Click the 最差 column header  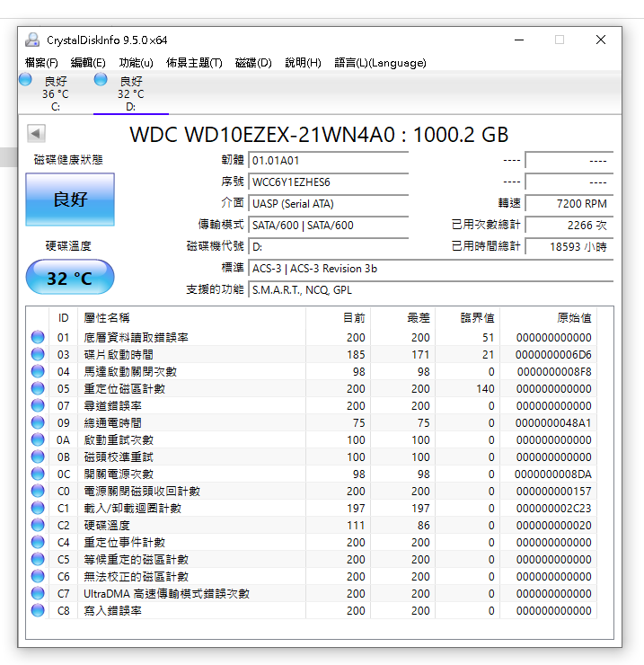click(x=402, y=317)
